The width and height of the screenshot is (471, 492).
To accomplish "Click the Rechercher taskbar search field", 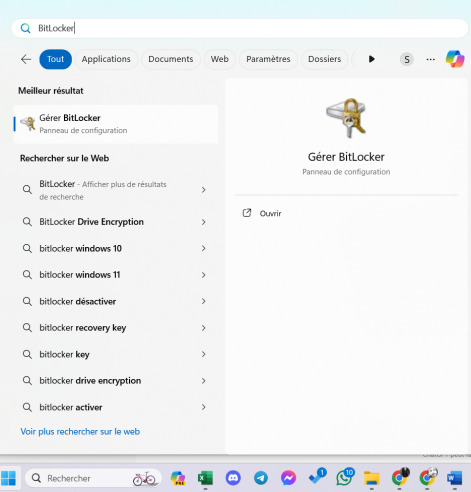I will 93,478.
